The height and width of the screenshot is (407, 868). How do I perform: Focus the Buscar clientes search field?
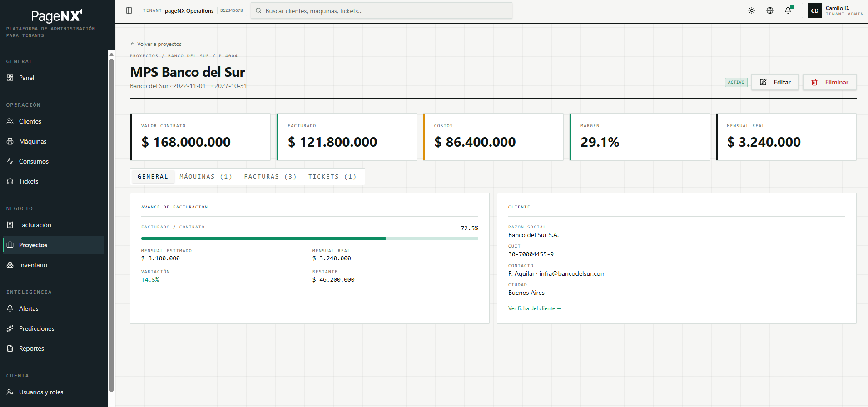(382, 11)
